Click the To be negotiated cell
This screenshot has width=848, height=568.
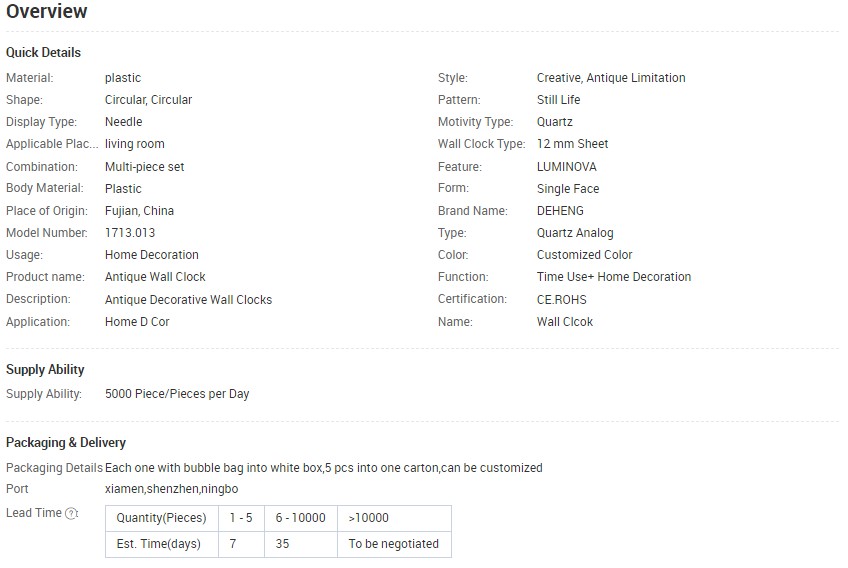[394, 544]
